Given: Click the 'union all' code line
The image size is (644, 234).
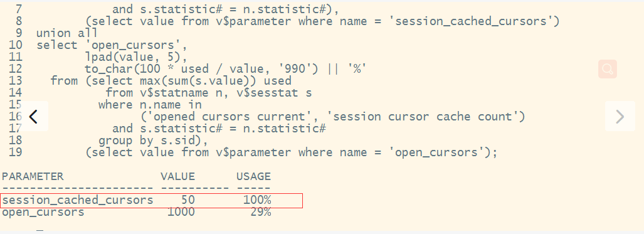Looking at the screenshot, I should [67, 33].
